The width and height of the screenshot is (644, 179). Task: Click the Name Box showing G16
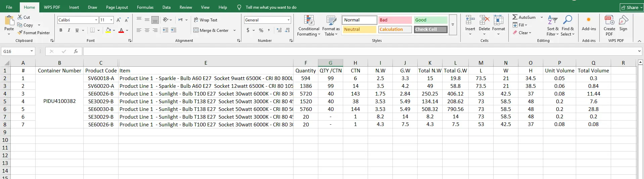15,51
